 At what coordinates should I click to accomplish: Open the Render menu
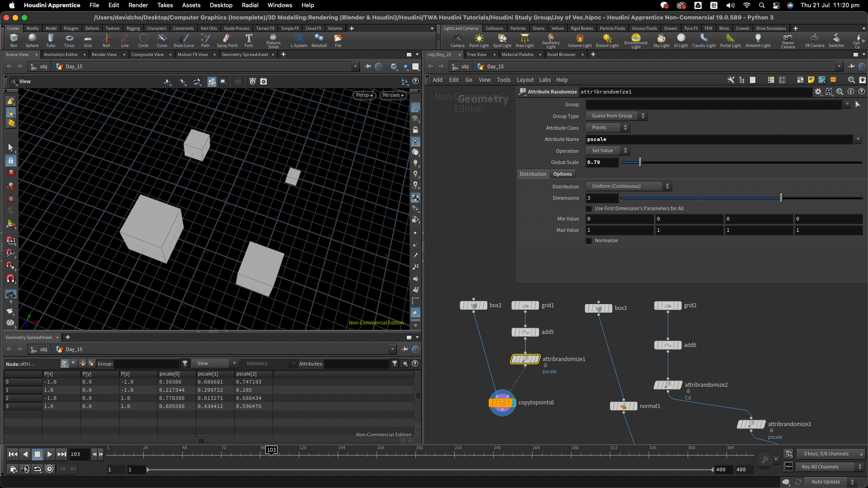click(138, 5)
